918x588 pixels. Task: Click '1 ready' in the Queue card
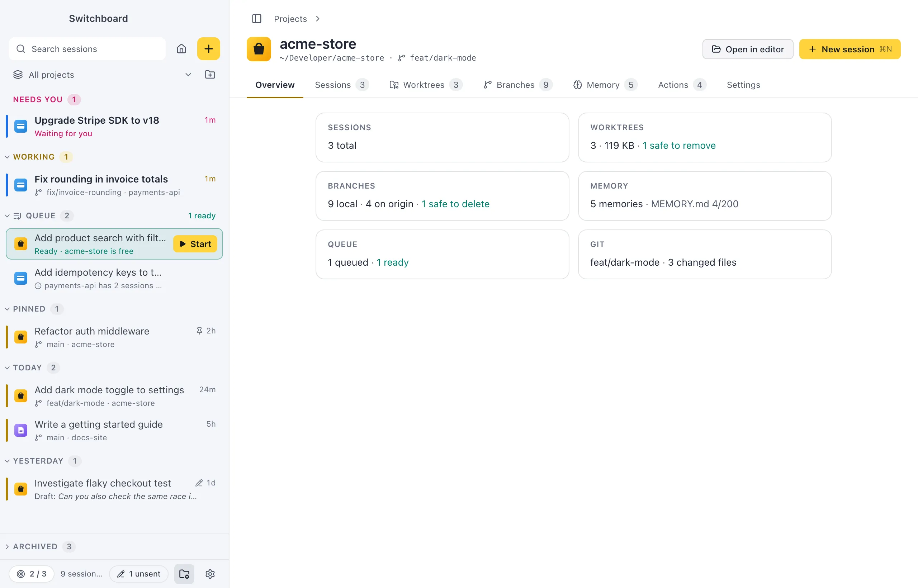[x=393, y=262]
